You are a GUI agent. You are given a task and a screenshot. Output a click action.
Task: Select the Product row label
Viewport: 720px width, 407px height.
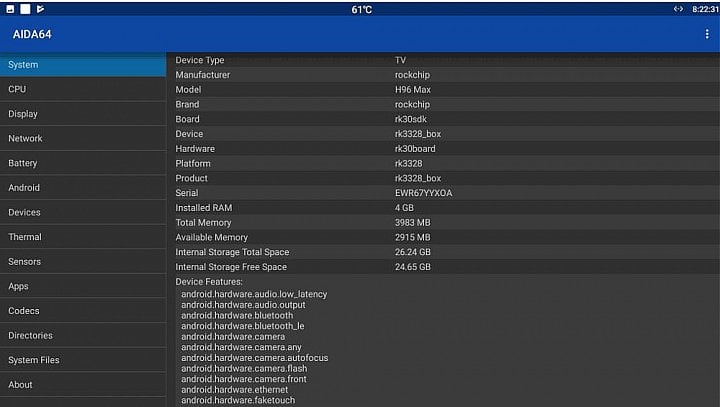click(191, 178)
